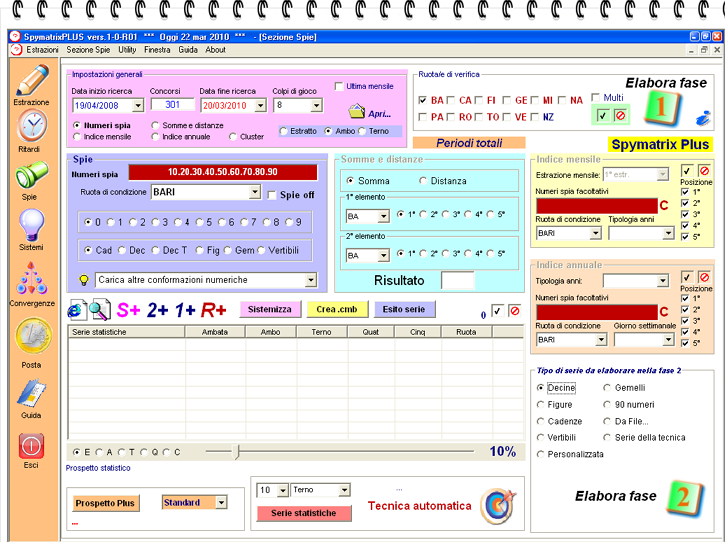Click the blue info icon near Elabora fase
The image size is (727, 542).
click(x=703, y=118)
